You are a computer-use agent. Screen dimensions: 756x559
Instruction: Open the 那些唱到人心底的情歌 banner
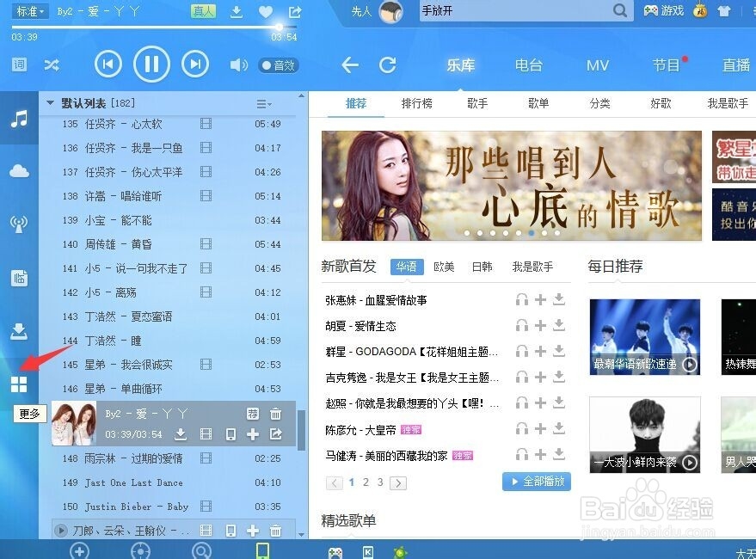[512, 186]
